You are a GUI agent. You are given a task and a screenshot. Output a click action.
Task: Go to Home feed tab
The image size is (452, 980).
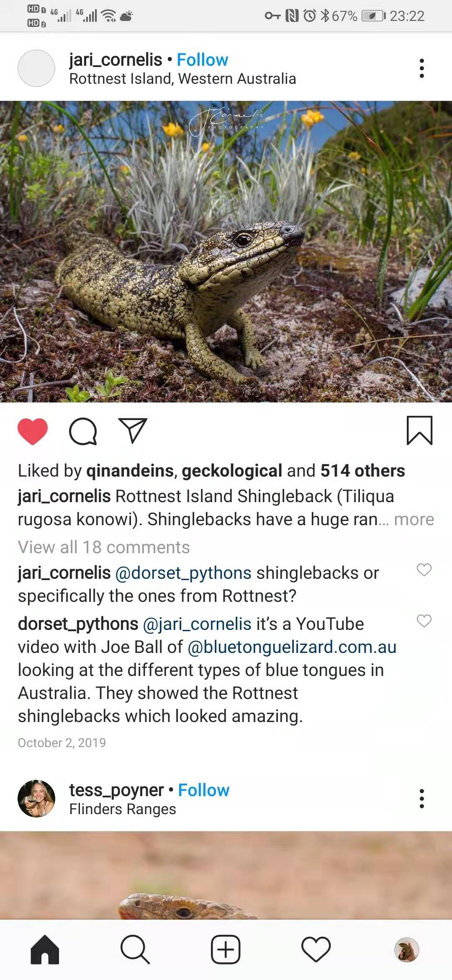click(x=45, y=949)
